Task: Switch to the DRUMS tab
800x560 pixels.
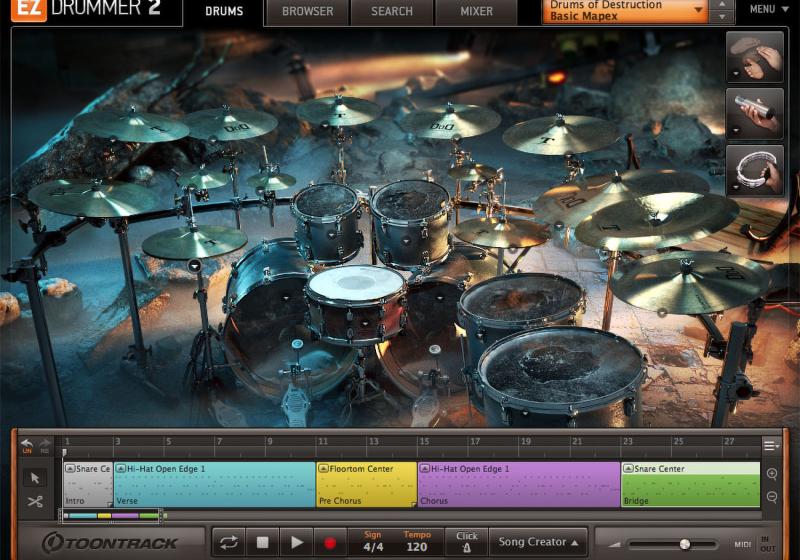Action: click(x=224, y=11)
